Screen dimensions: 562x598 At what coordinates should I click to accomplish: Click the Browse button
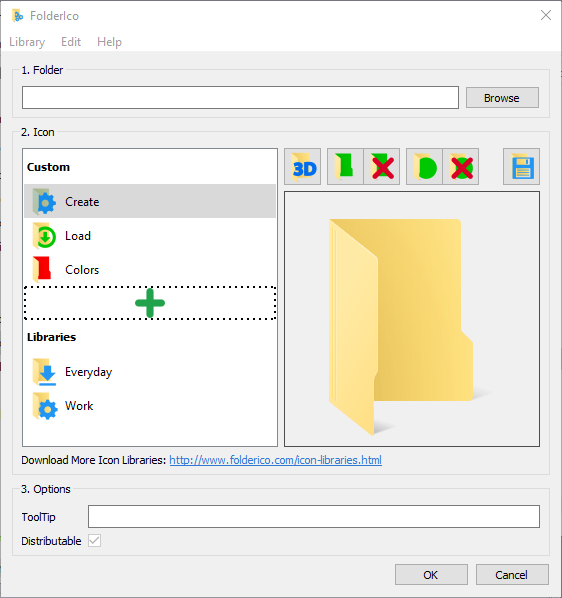(502, 98)
